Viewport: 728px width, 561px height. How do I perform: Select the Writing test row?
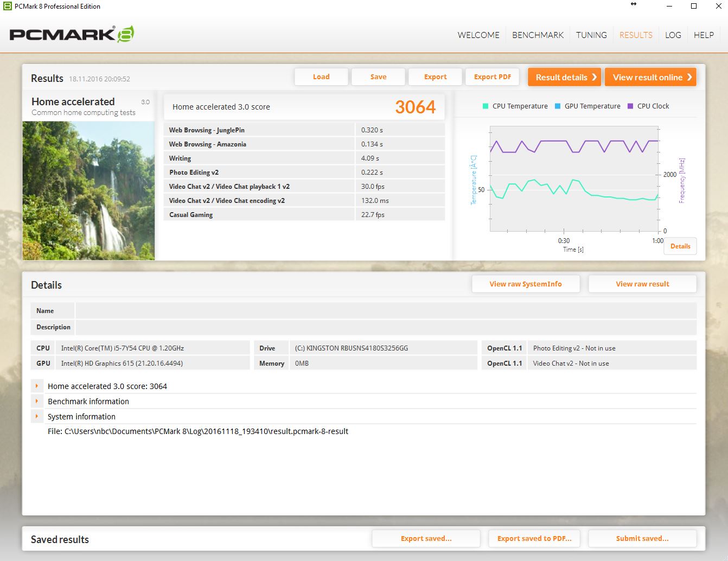pyautogui.click(x=304, y=158)
